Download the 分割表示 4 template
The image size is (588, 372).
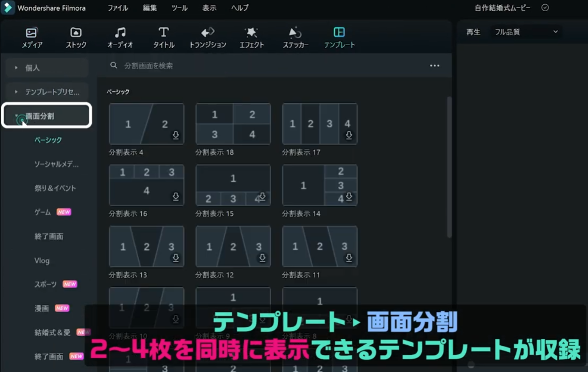176,135
